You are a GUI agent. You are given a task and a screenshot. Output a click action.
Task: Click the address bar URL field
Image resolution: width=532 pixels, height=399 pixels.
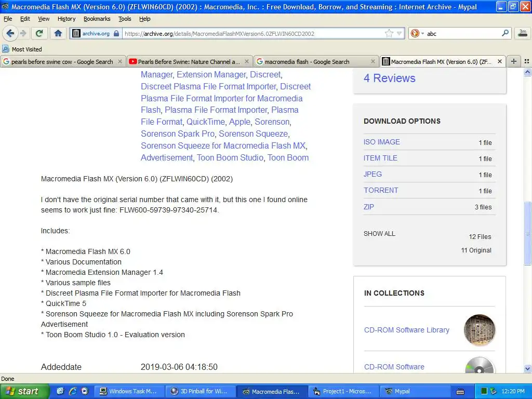pyautogui.click(x=253, y=34)
